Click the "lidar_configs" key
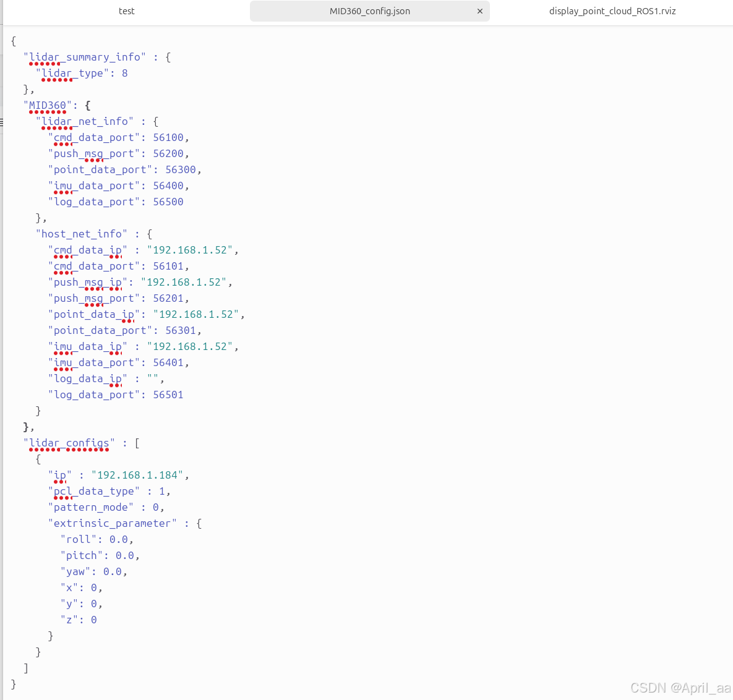The image size is (733, 700). 69,443
